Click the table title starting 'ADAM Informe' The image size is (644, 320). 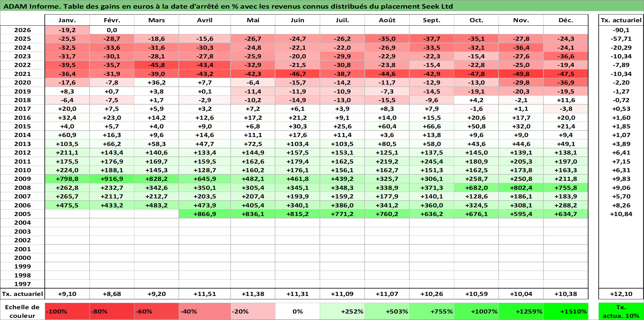coord(228,6)
